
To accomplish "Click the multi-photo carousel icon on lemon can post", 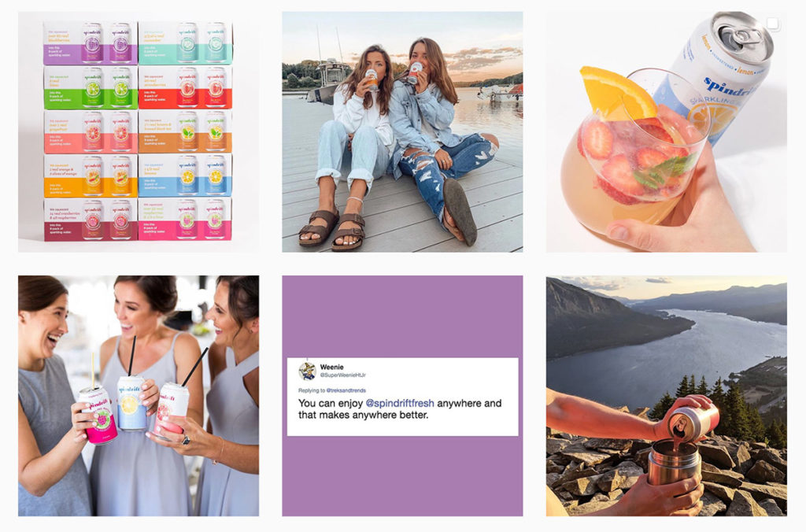I will click(x=772, y=24).
